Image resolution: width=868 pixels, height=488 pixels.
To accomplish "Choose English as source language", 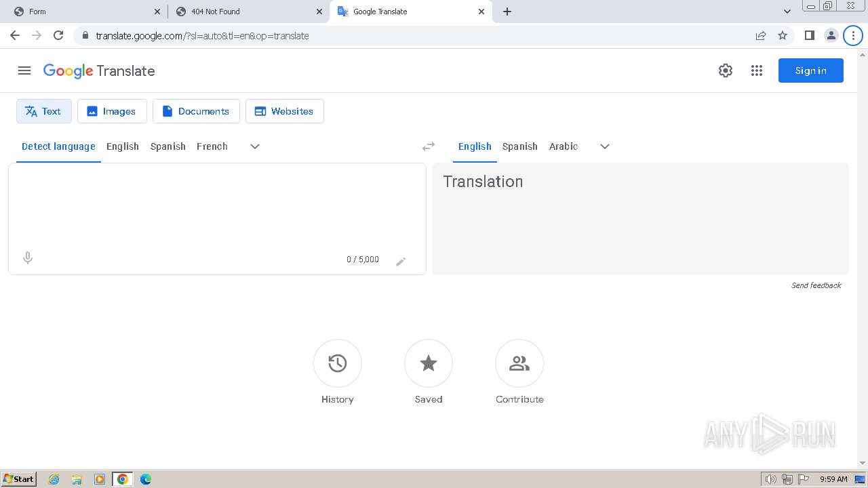I will point(123,146).
